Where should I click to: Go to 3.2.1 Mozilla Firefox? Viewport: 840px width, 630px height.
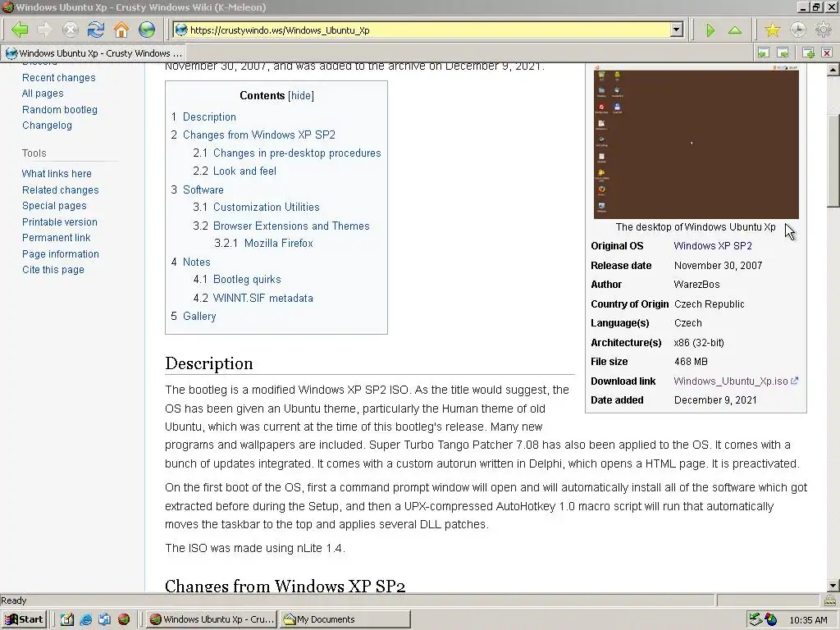pyautogui.click(x=263, y=243)
